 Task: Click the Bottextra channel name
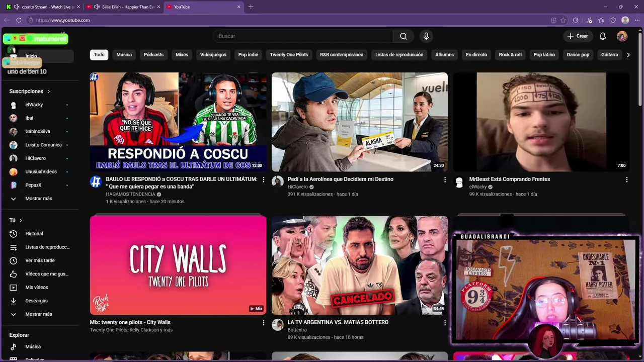(297, 330)
